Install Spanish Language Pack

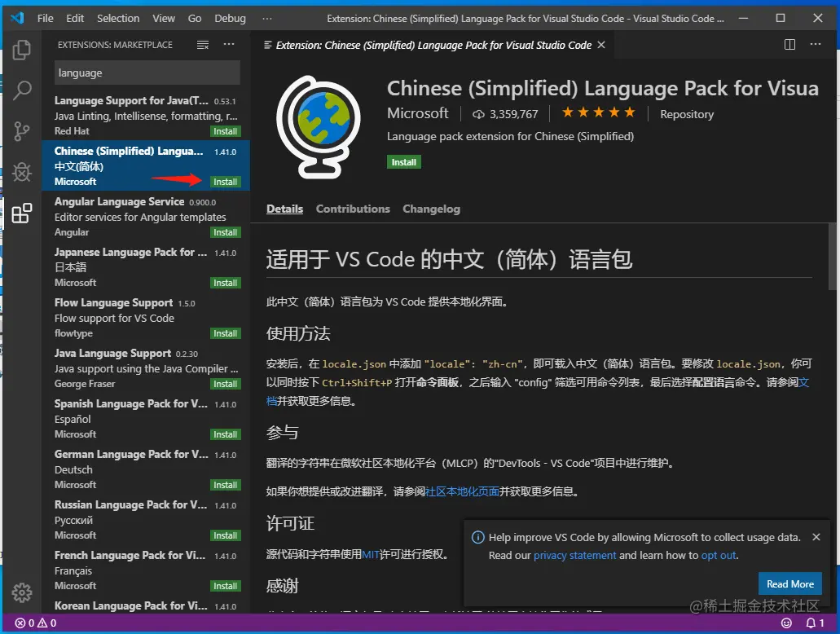225,434
